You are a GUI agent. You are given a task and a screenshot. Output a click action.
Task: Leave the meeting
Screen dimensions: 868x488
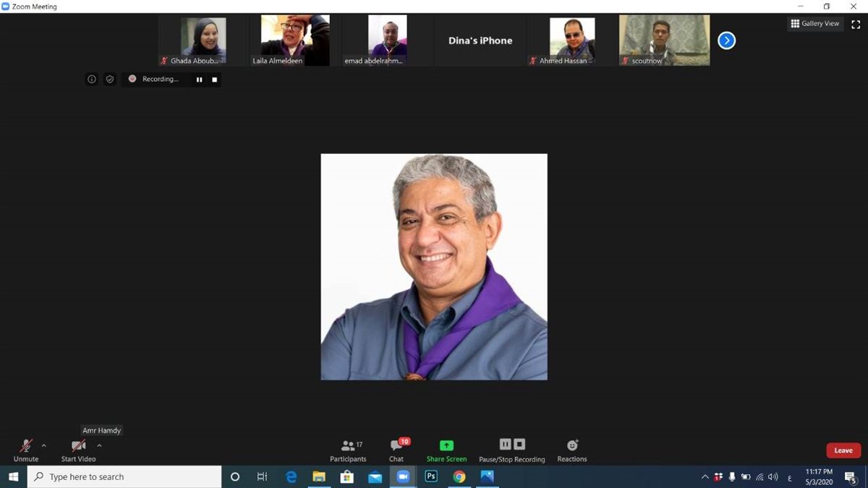point(843,450)
